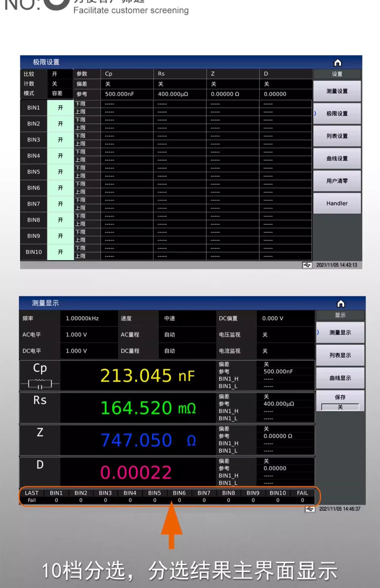Toggle the save 关 switch under 保存
This screenshot has width=380, height=588.
[x=340, y=407]
